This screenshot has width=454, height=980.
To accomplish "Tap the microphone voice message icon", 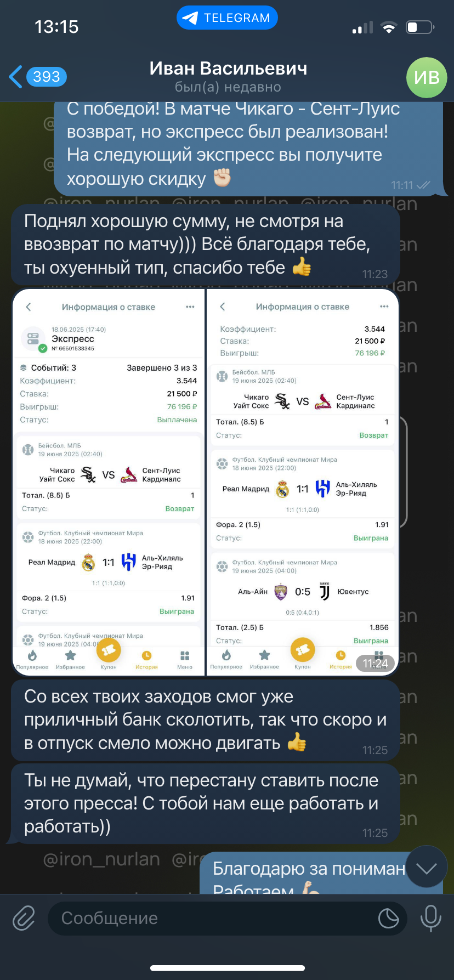I will point(430,918).
